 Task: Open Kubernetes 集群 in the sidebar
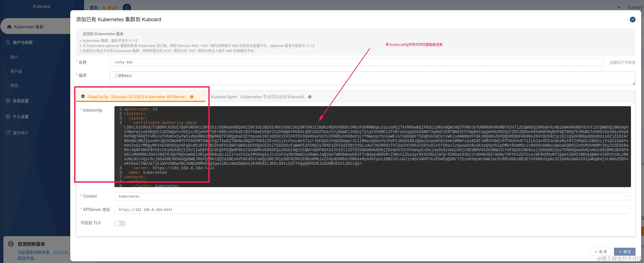pyautogui.click(x=29, y=27)
